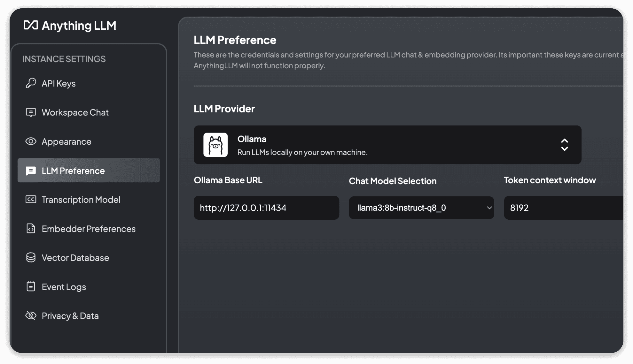633x364 pixels.
Task: Select the Workspace Chat icon
Action: point(31,112)
